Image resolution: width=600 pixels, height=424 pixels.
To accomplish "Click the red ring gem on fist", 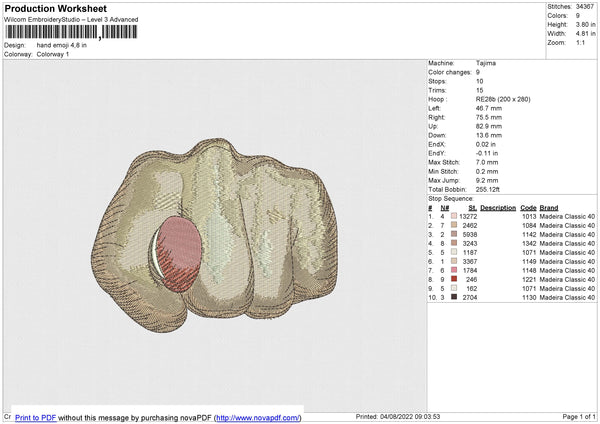I will pyautogui.click(x=179, y=254).
